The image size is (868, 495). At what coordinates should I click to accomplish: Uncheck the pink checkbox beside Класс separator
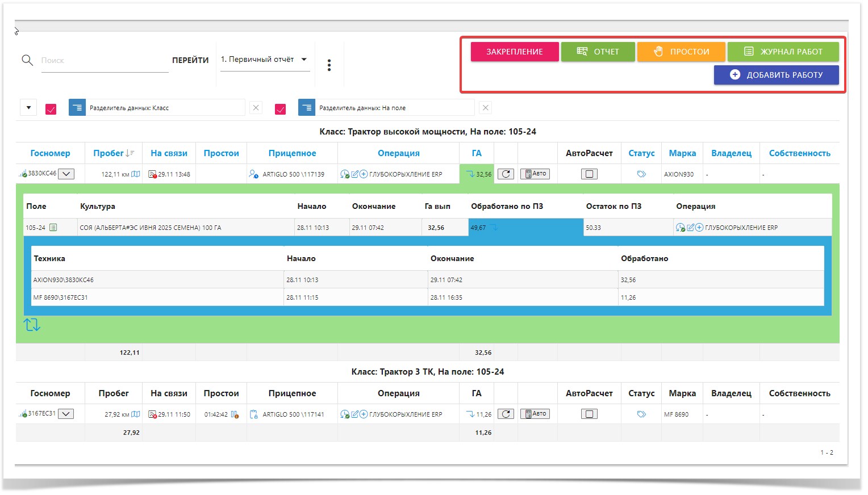pyautogui.click(x=51, y=108)
